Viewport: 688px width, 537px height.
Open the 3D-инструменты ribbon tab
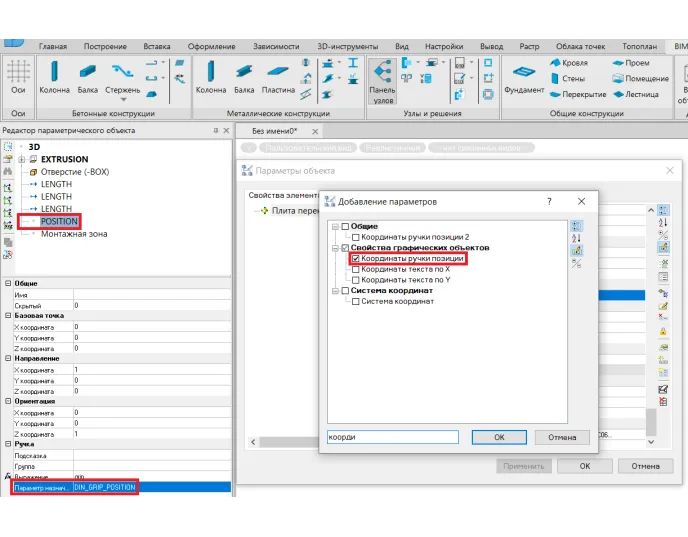coord(348,46)
